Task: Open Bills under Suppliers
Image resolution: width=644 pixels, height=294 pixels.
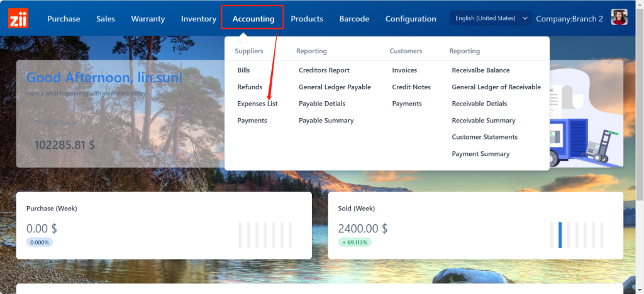Action: [243, 70]
